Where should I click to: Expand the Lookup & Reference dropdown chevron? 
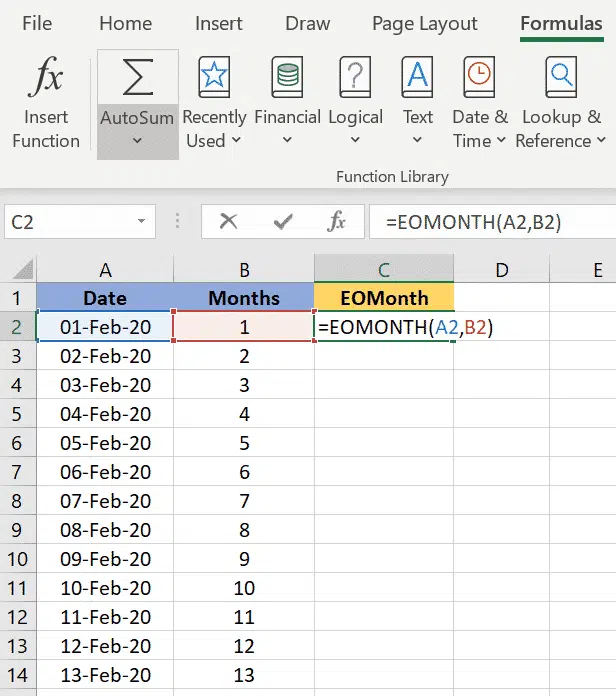pos(601,140)
